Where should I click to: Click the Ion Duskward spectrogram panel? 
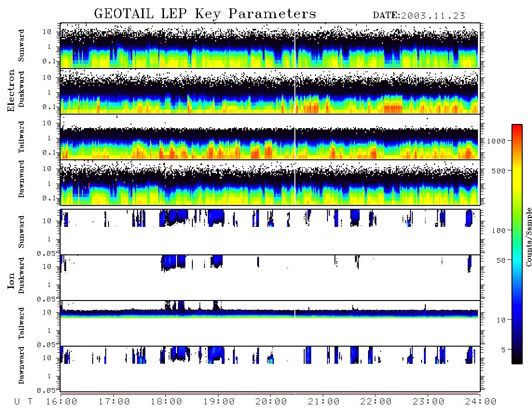tap(270, 277)
